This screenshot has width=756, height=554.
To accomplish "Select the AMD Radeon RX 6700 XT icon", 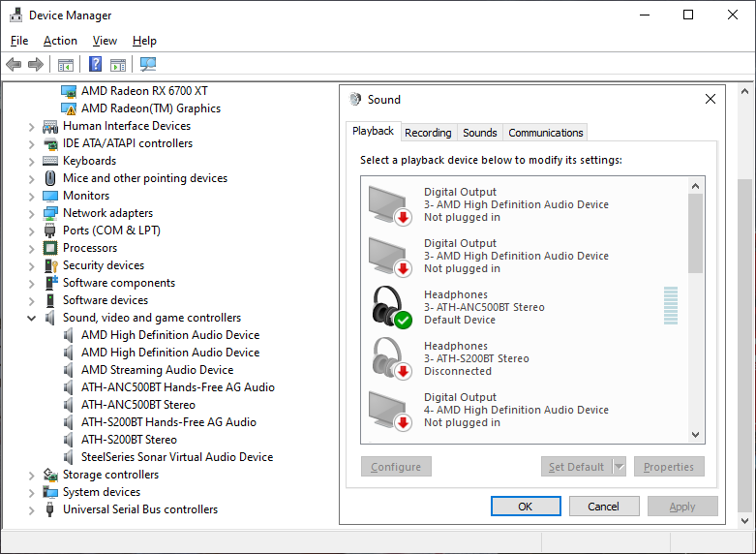I will 69,91.
